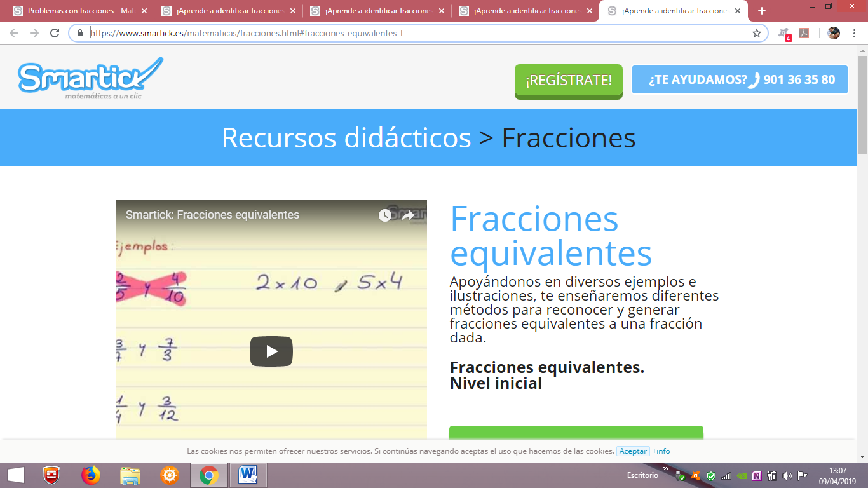Click the safely remove hardware tray icon
This screenshot has height=488, width=868.
point(681,476)
